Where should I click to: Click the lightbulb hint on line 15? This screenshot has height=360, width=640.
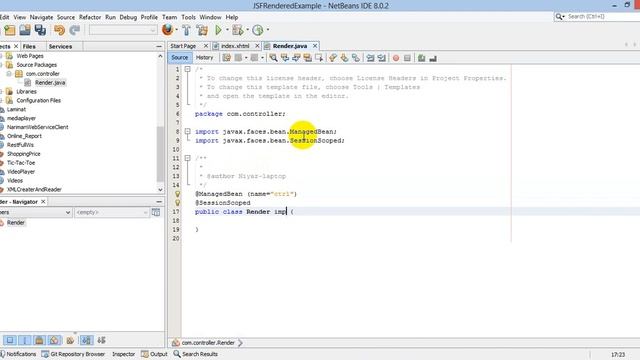point(178,194)
